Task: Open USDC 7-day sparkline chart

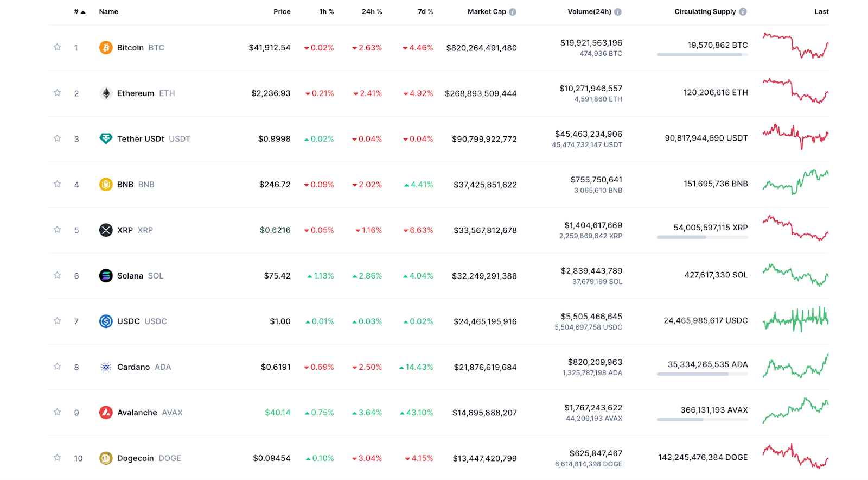Action: point(795,319)
